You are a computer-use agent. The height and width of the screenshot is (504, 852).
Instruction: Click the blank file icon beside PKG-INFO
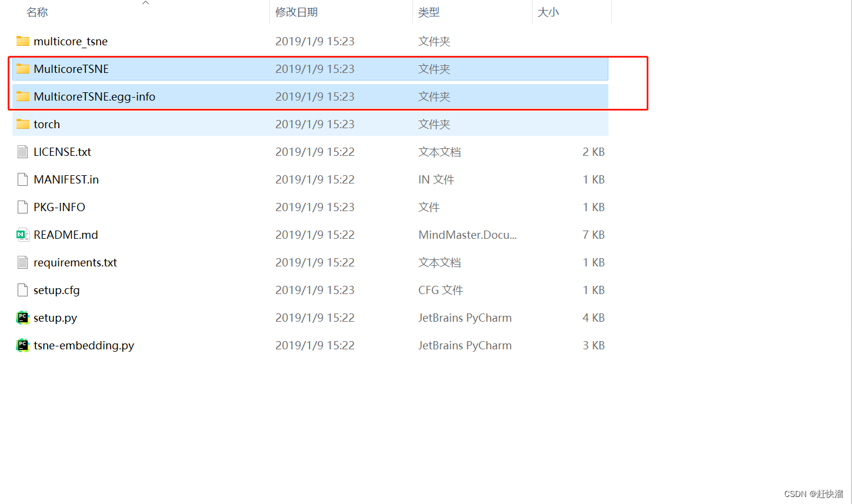(x=22, y=207)
